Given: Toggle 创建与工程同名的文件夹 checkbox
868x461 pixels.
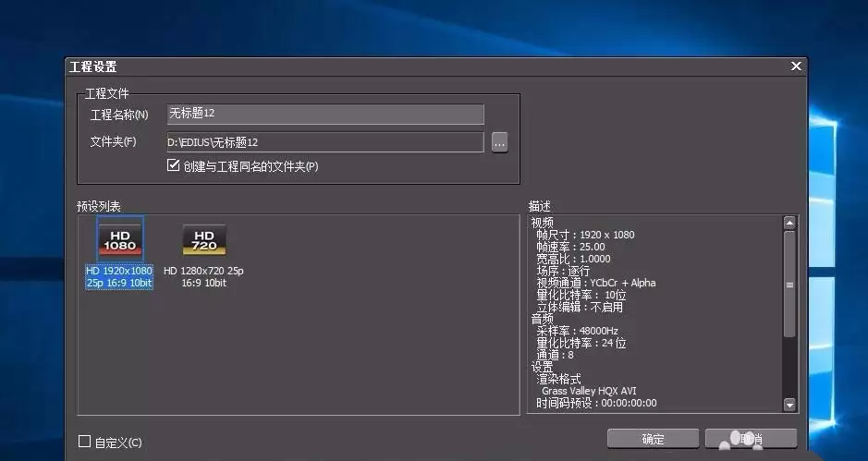Looking at the screenshot, I should 173,165.
